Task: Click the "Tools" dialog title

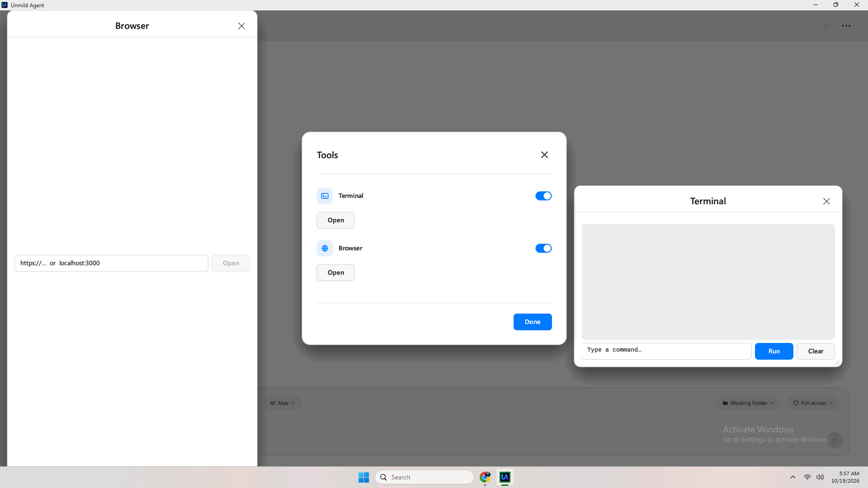Action: coord(327,155)
